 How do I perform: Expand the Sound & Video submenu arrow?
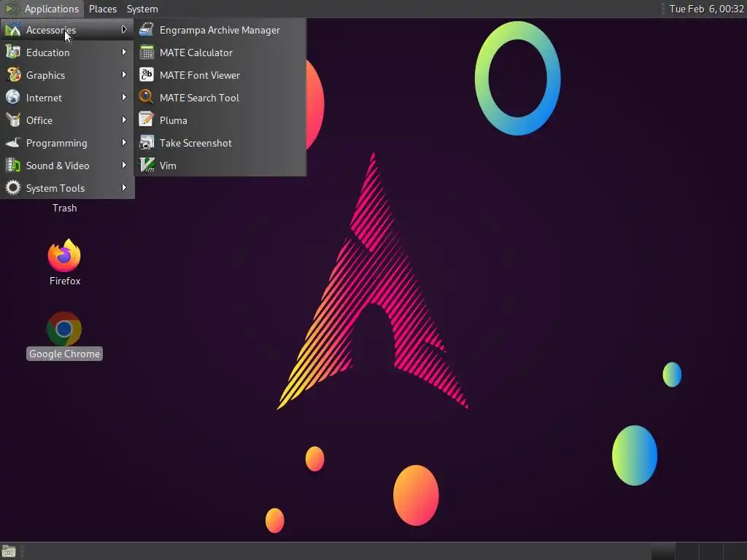pyautogui.click(x=124, y=166)
